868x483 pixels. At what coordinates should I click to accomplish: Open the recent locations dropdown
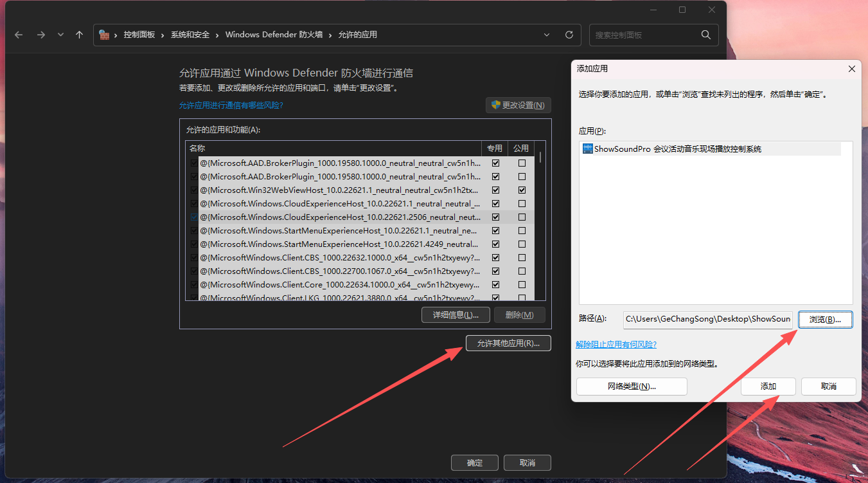(x=60, y=35)
